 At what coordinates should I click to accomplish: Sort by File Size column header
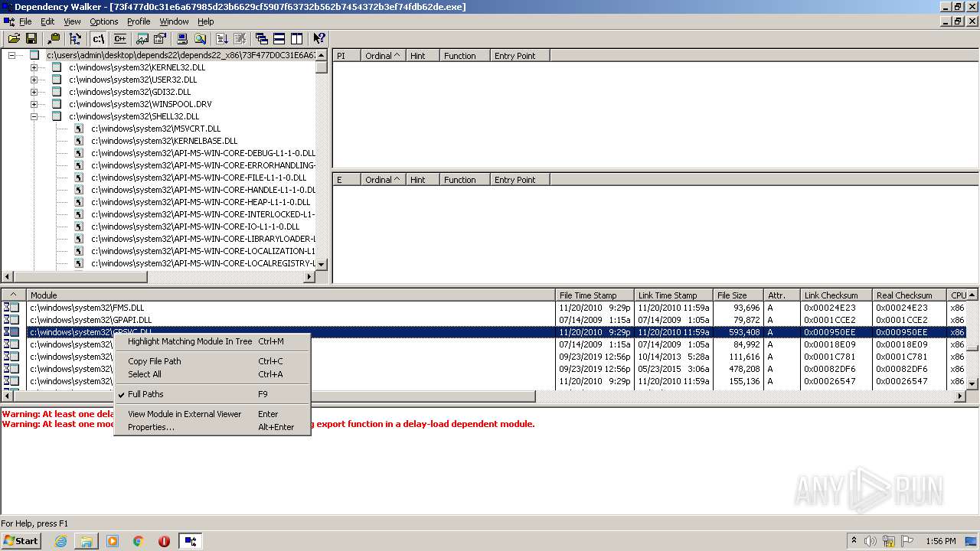pyautogui.click(x=739, y=295)
